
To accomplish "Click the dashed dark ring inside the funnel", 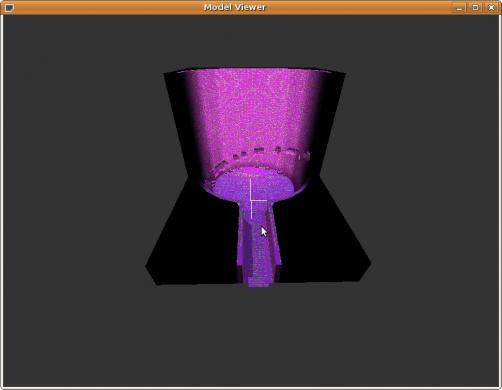I will [x=260, y=156].
